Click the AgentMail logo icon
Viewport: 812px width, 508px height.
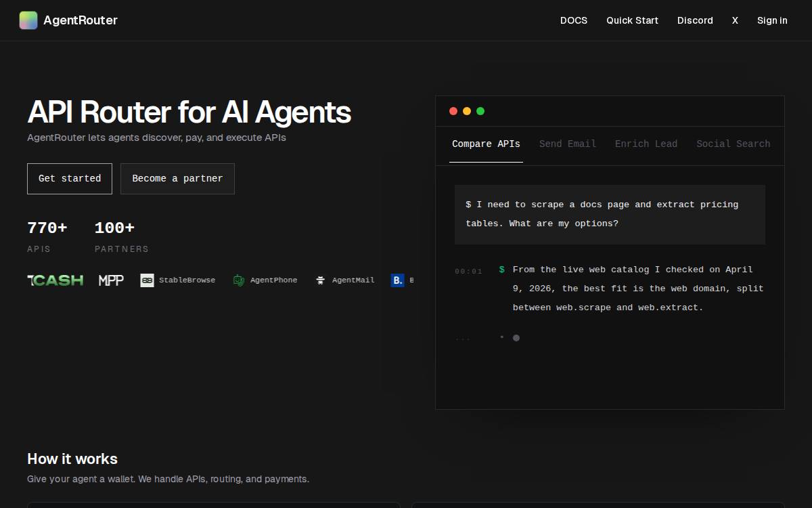pyautogui.click(x=321, y=280)
